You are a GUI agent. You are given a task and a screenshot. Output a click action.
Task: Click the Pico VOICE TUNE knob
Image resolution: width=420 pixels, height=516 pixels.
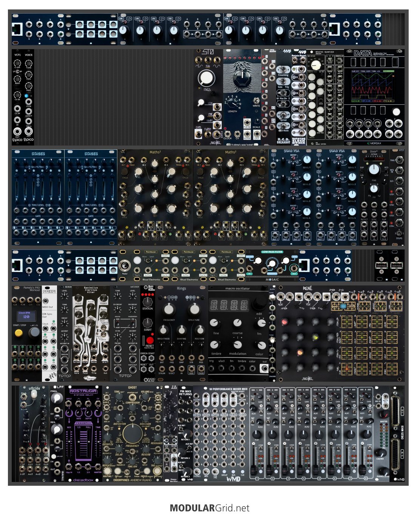pyautogui.click(x=29, y=63)
